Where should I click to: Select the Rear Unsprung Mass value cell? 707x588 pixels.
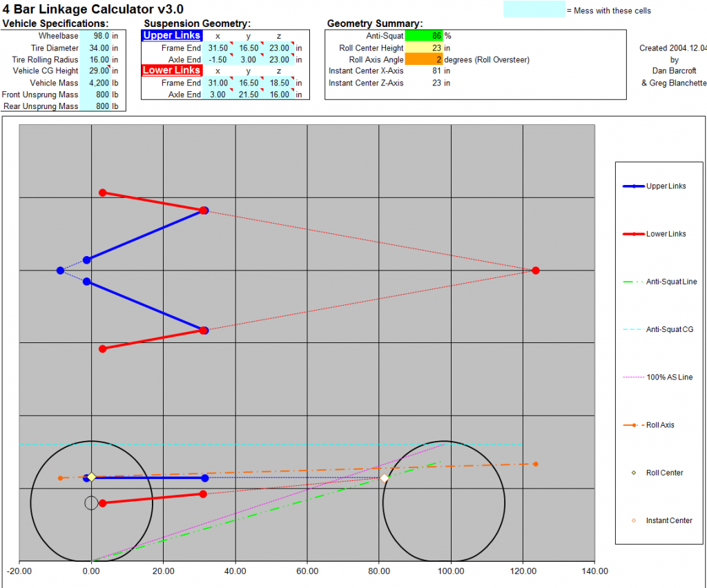pos(95,106)
